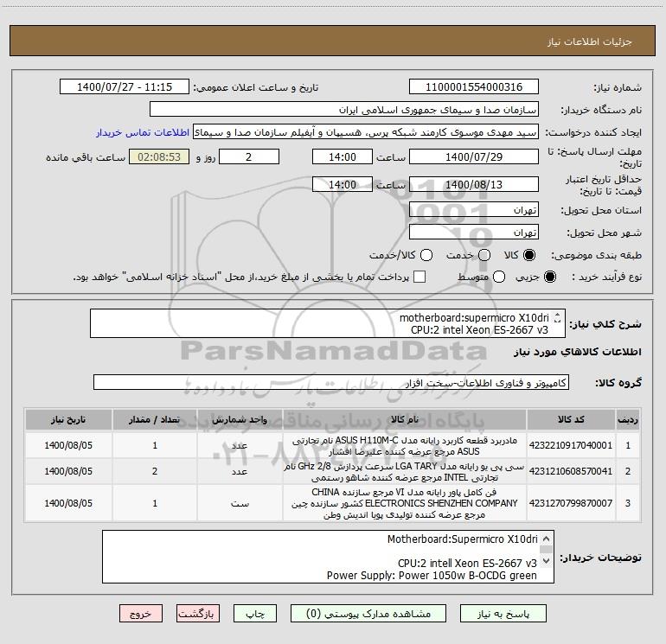
Task: Click price validity date 1400/08/13 field
Action: (474, 184)
